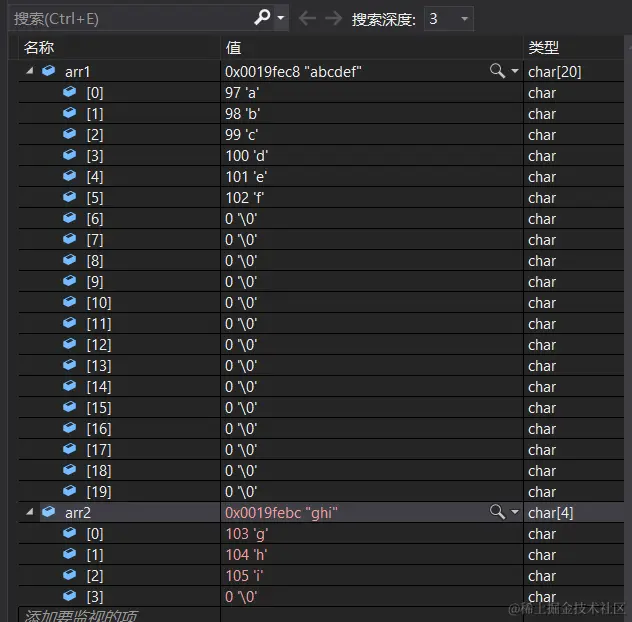Click the cube icon of arr1 row [13]
Image resolution: width=632 pixels, height=622 pixels.
pos(69,364)
